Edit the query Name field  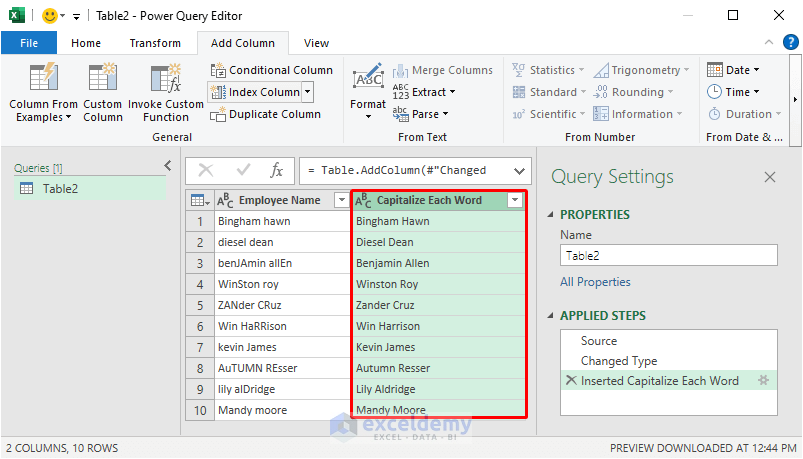click(x=669, y=255)
